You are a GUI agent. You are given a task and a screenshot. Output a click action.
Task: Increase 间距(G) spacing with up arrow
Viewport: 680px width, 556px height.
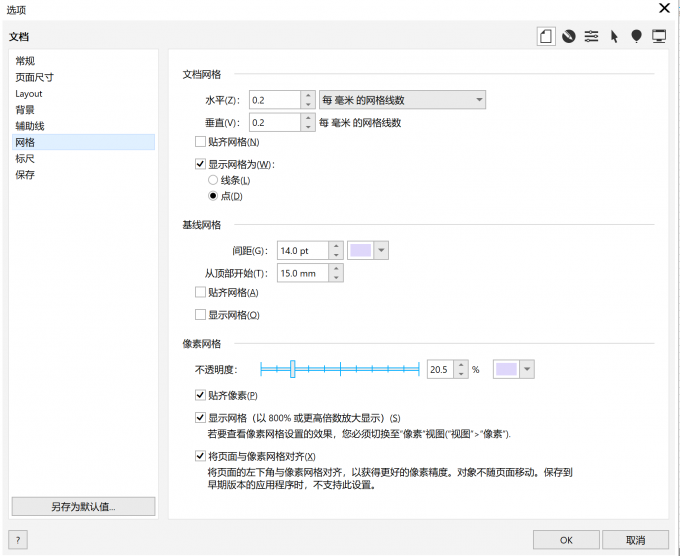point(336,246)
